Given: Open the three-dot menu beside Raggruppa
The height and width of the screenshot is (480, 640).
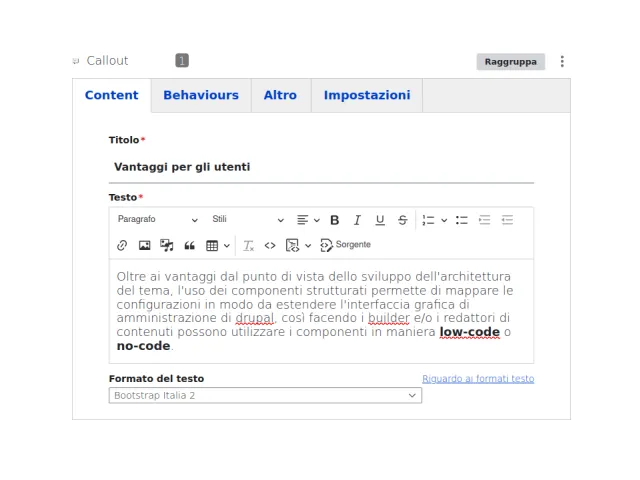Looking at the screenshot, I should pos(562,61).
